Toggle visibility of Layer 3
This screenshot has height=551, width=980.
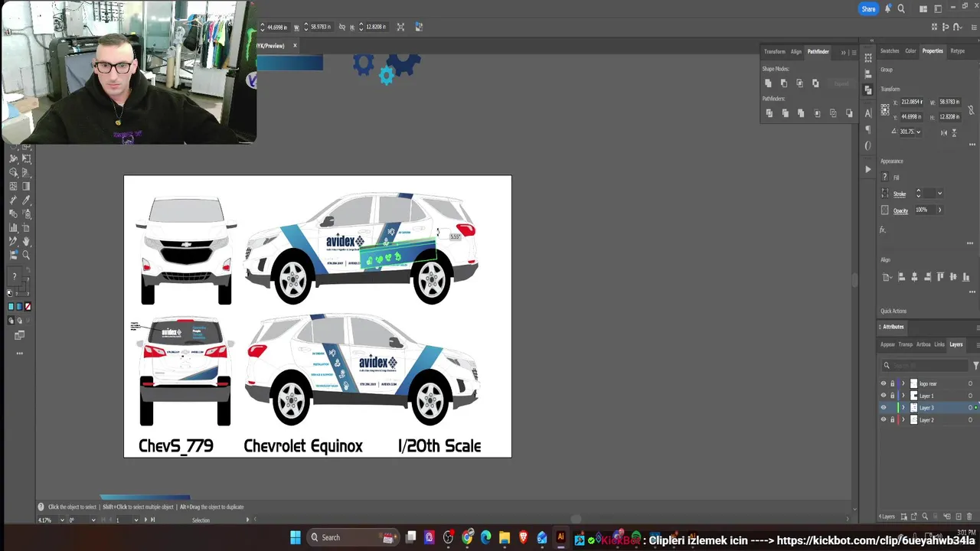coord(884,408)
